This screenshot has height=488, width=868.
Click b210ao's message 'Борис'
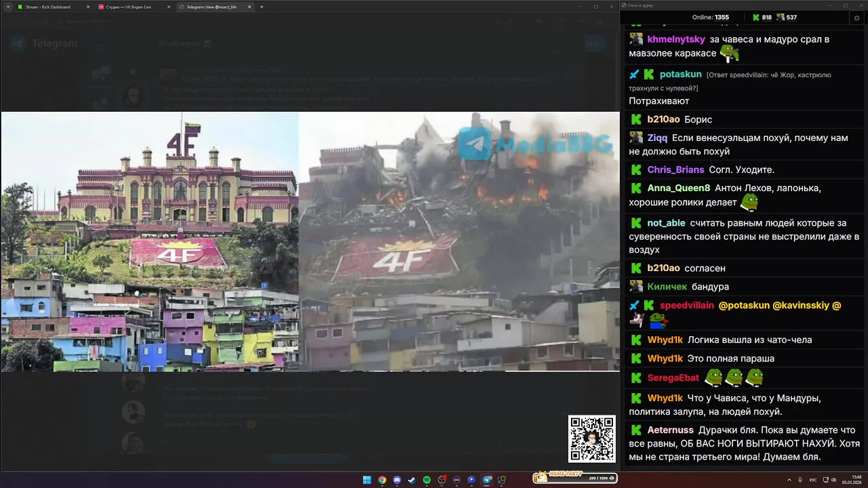(698, 119)
